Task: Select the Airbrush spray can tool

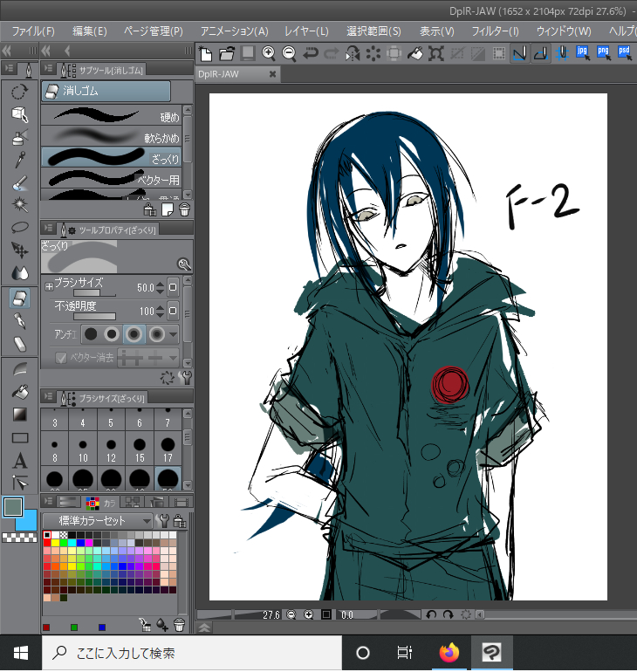Action: [x=20, y=137]
